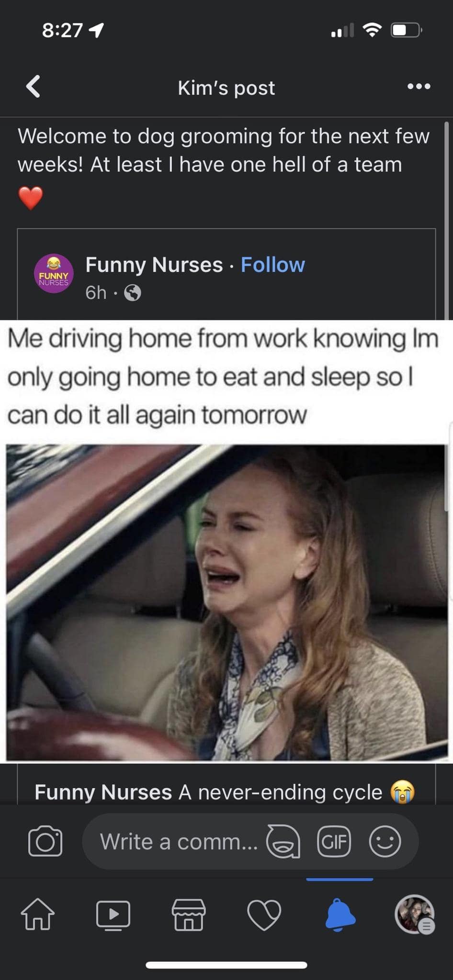Open the avatar sticker picker in comment box

[283, 841]
